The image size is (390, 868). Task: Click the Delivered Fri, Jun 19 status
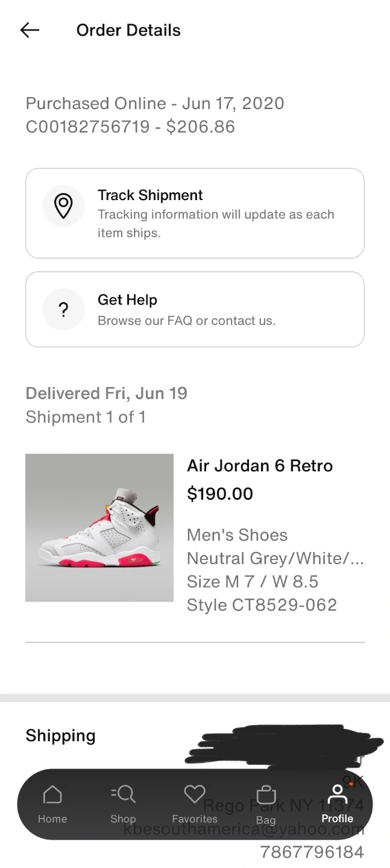(106, 394)
